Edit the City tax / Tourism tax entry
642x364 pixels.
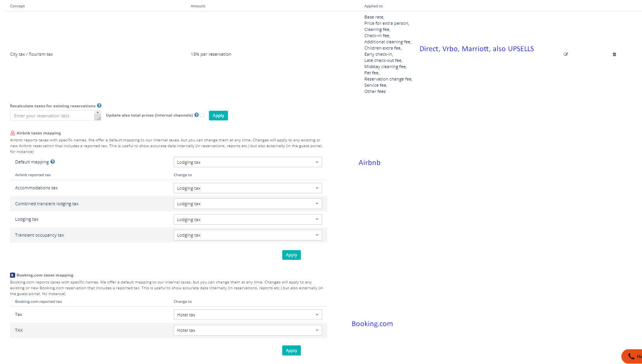click(x=566, y=54)
